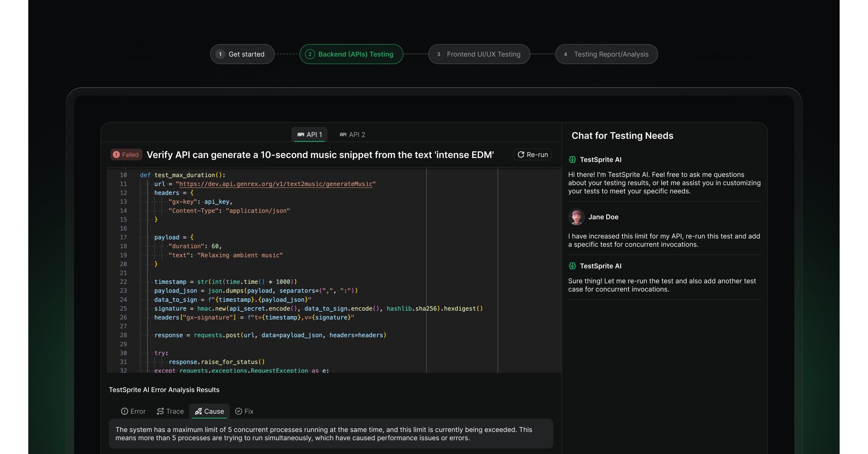The height and width of the screenshot is (454, 868).
Task: Click the data_to_sign code line
Action: [x=233, y=300]
